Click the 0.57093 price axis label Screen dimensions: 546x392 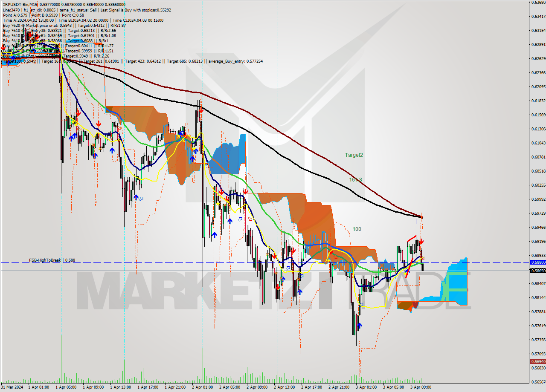538,354
